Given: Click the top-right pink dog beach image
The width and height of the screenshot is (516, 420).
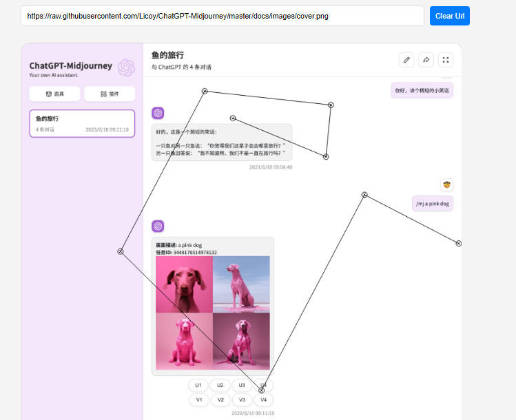Looking at the screenshot, I should click(x=241, y=284).
